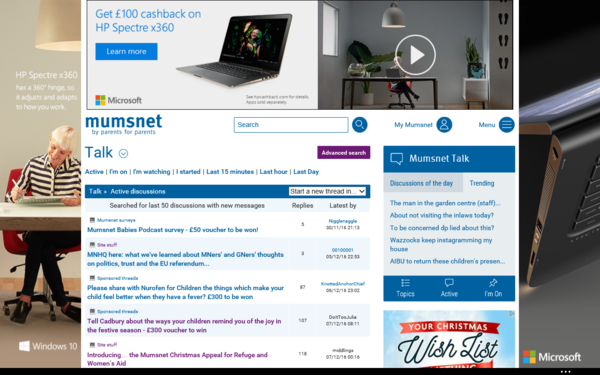Click the Microsoft logo in right ad

pyautogui.click(x=552, y=357)
